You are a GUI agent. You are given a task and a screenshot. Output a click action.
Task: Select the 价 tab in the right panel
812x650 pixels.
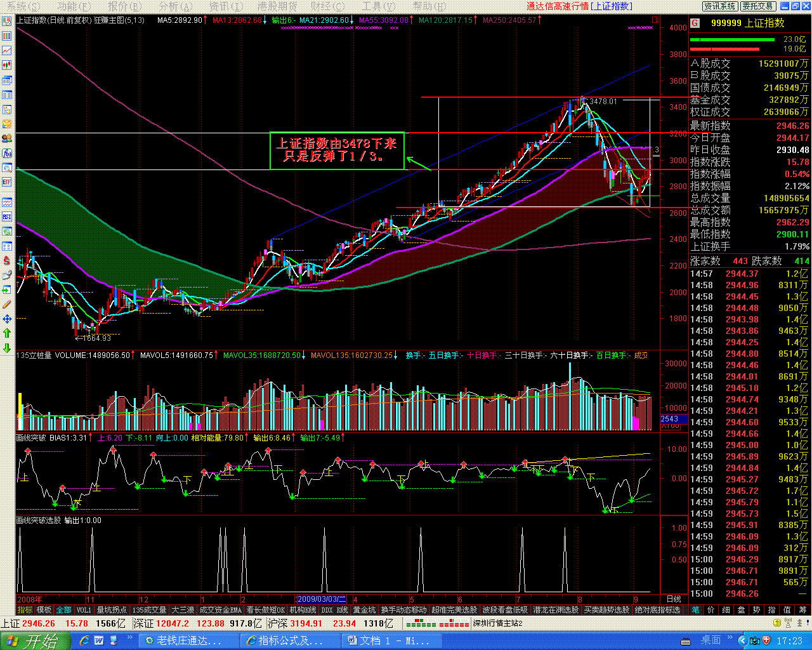pyautogui.click(x=710, y=610)
